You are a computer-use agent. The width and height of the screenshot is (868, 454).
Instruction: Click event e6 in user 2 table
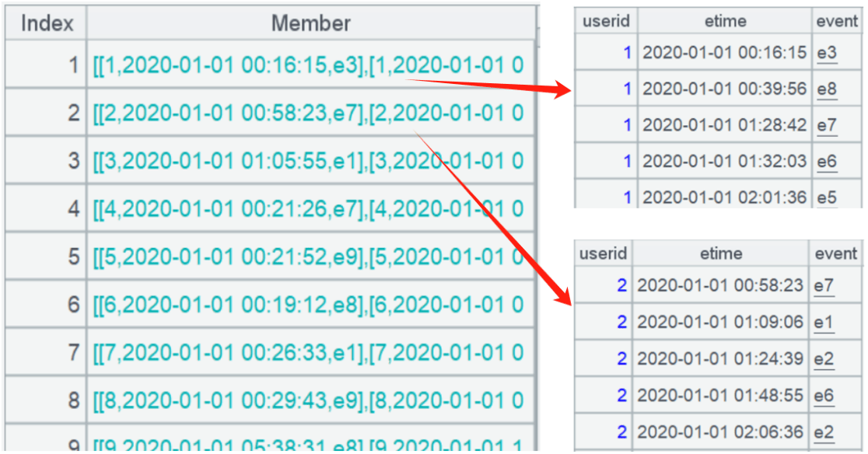click(x=824, y=396)
